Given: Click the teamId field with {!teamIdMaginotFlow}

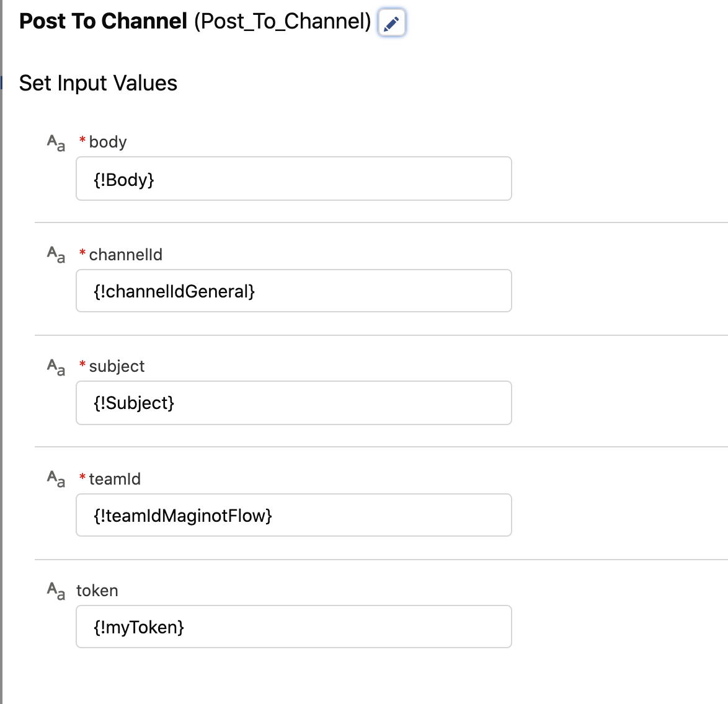Looking at the screenshot, I should point(293,516).
